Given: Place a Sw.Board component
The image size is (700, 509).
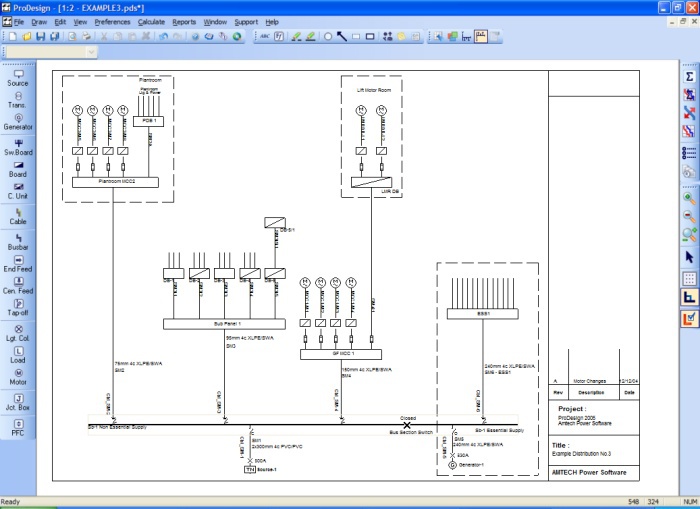Looking at the screenshot, I should (x=18, y=147).
